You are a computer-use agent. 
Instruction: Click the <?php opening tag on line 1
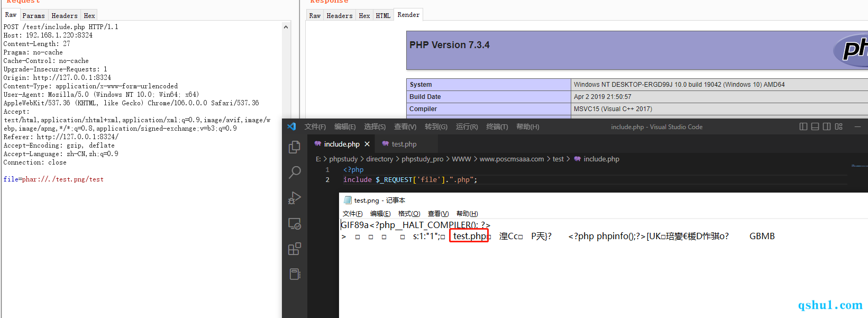(353, 170)
